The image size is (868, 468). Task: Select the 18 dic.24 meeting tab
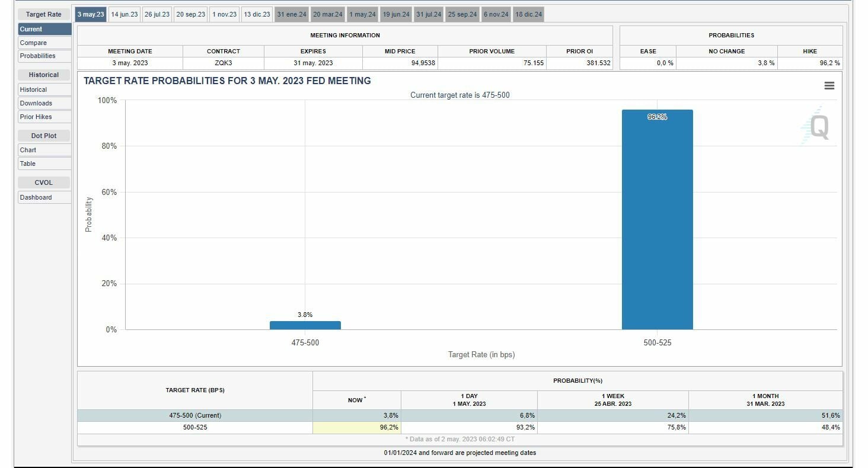528,14
